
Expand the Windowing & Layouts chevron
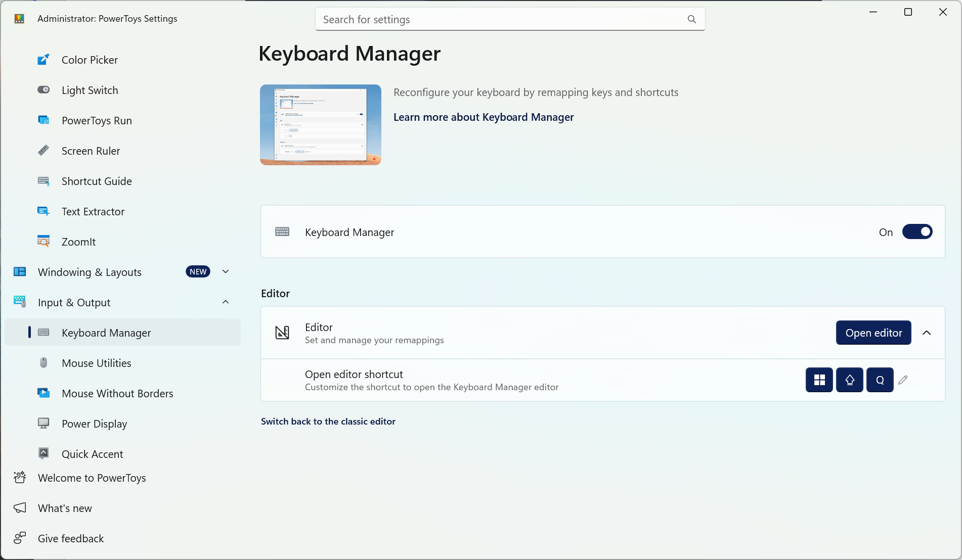click(x=226, y=272)
